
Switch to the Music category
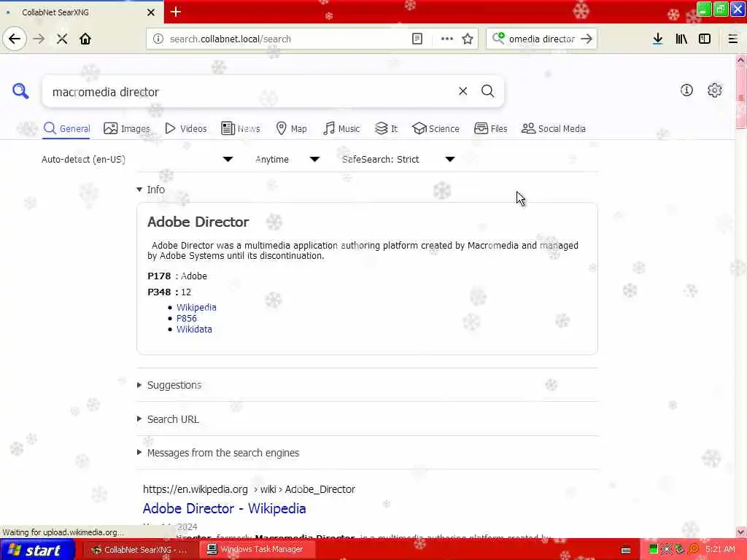(x=341, y=128)
